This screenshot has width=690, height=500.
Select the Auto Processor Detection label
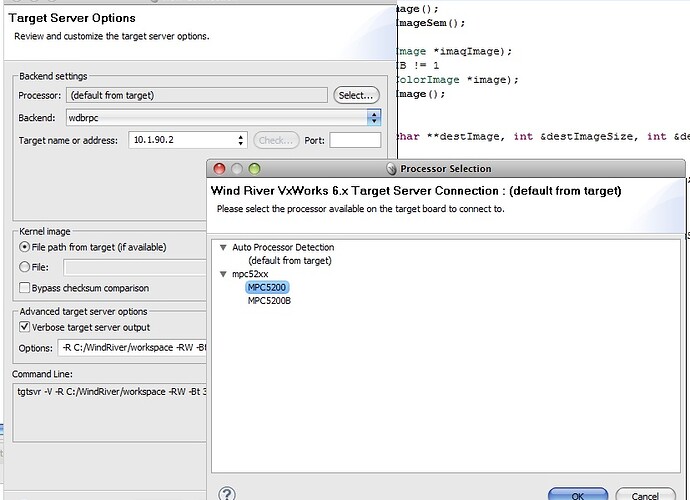click(283, 247)
